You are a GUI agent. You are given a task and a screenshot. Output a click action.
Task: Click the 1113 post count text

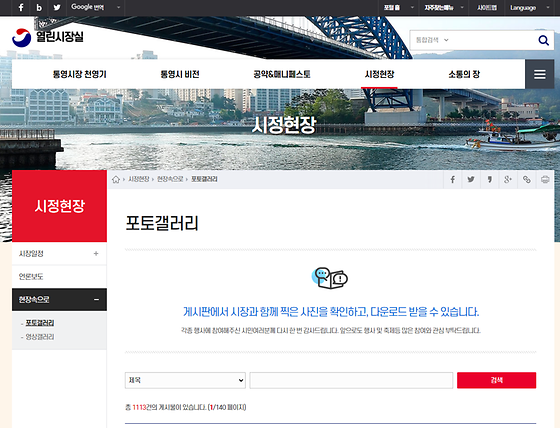[139, 407]
